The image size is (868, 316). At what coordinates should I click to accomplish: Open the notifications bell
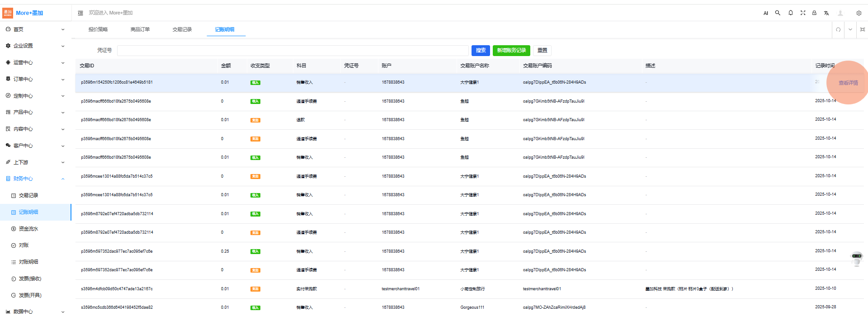click(790, 13)
